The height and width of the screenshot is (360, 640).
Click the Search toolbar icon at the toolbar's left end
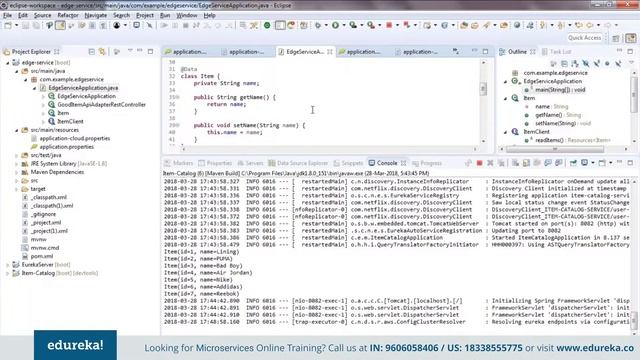click(49, 25)
